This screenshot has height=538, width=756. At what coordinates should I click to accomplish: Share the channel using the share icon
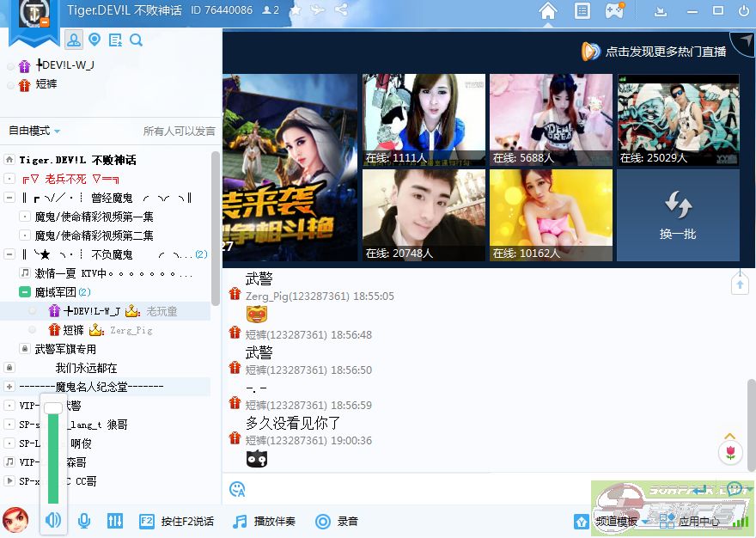pyautogui.click(x=341, y=9)
